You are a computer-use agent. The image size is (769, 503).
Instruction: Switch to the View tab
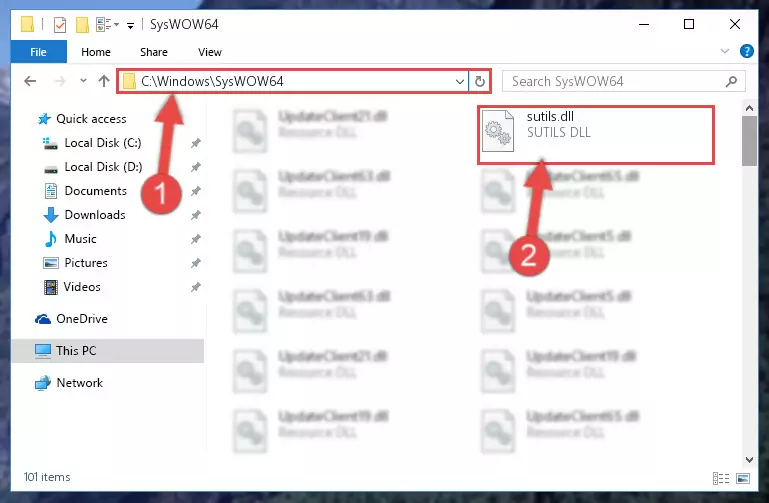[x=209, y=52]
